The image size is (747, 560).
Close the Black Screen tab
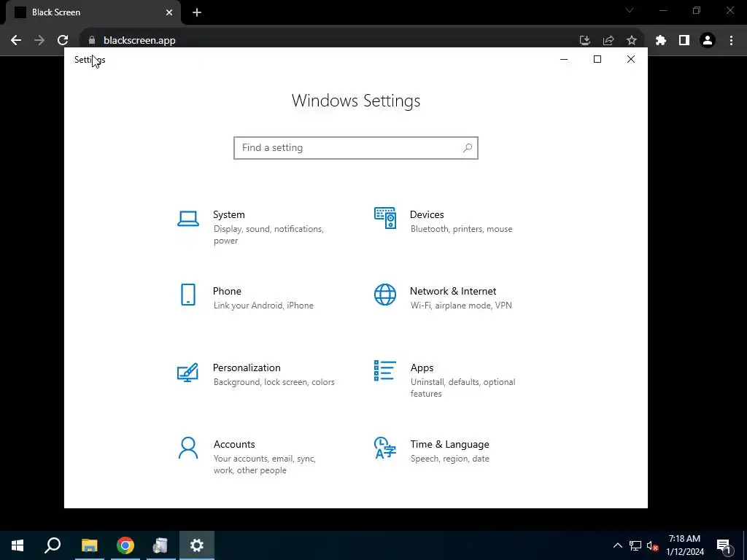click(x=169, y=12)
